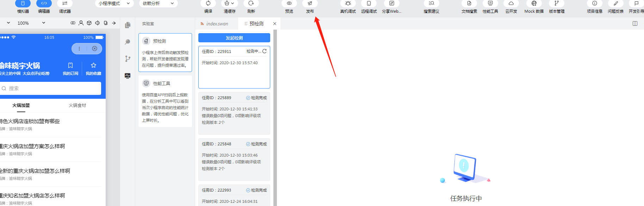Image resolution: width=644 pixels, height=206 pixels.
Task: Select the 火锅食材 tab in the simulator
Action: click(x=77, y=105)
